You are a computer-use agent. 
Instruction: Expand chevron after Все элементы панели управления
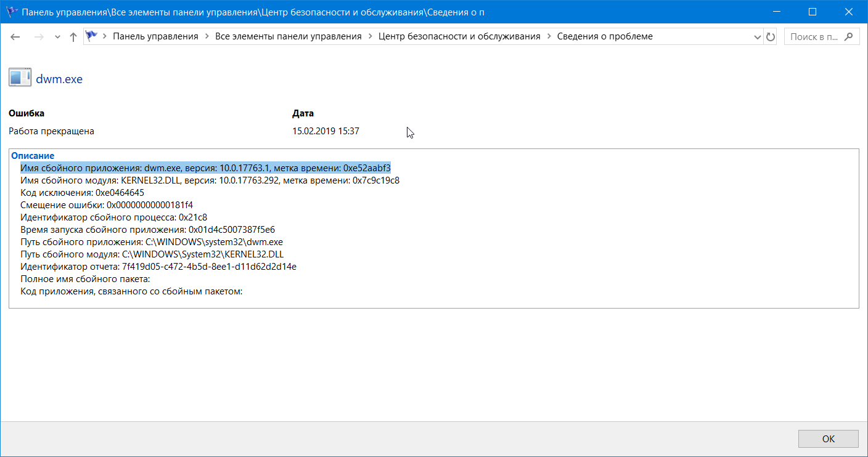370,36
